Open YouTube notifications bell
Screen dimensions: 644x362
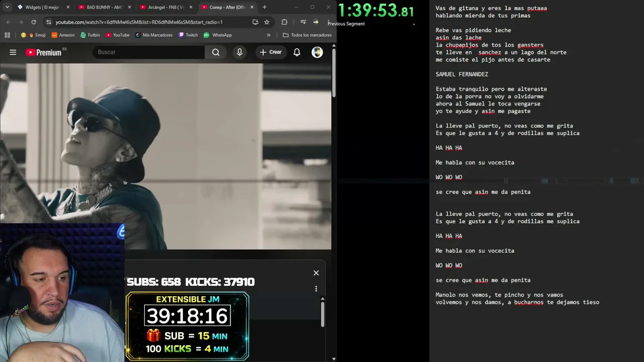point(297,52)
